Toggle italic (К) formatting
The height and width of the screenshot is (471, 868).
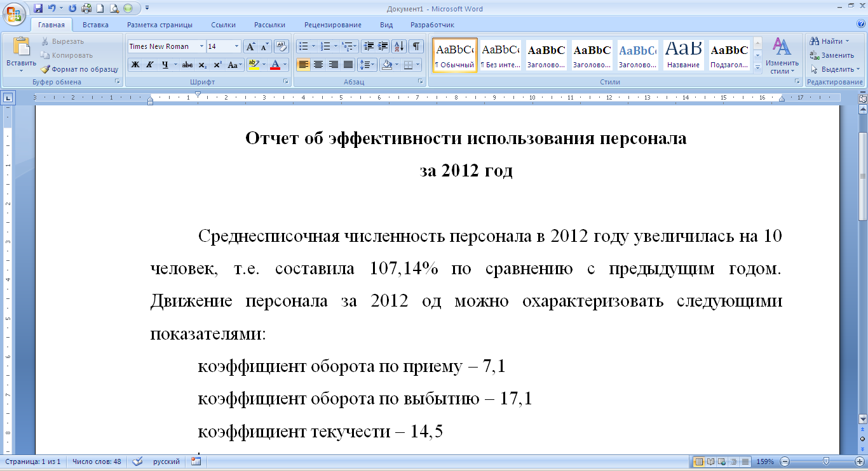coord(150,65)
